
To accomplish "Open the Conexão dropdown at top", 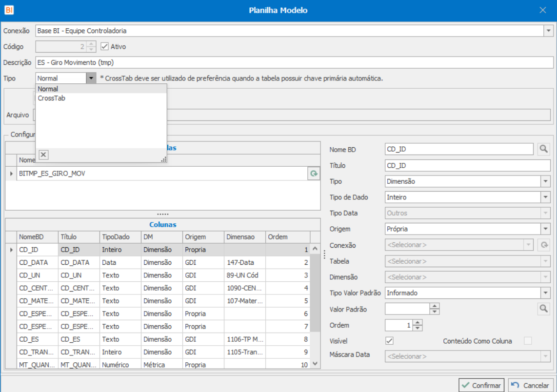I will [x=547, y=31].
